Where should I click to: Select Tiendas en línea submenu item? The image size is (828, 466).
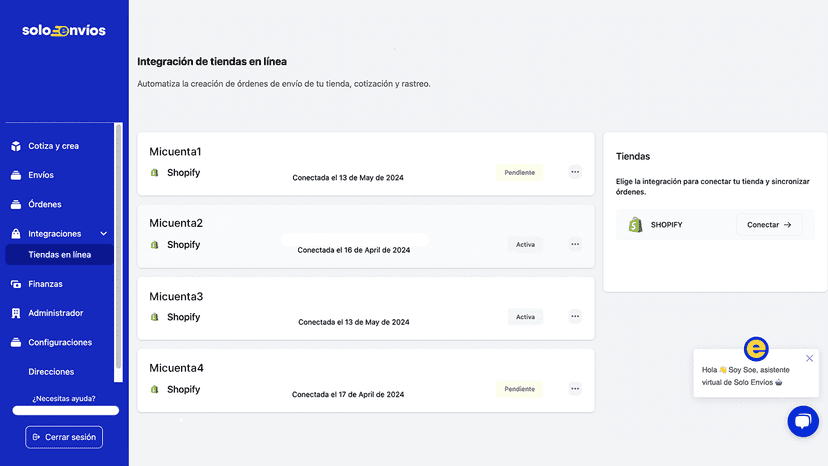coord(60,255)
